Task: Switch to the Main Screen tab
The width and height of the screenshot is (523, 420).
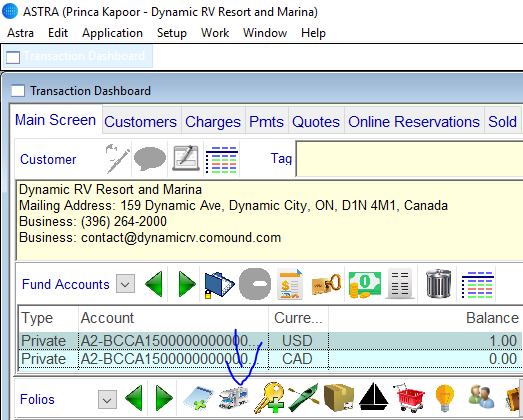Action: (56, 120)
